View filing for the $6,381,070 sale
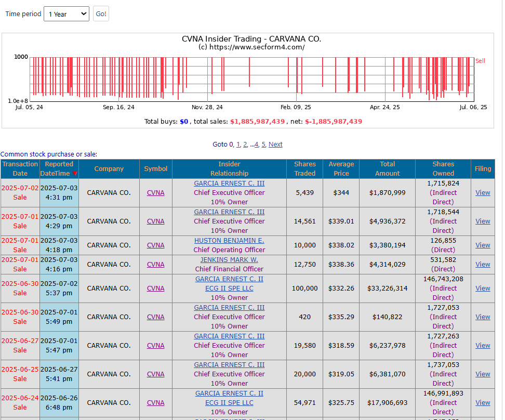 point(483,374)
